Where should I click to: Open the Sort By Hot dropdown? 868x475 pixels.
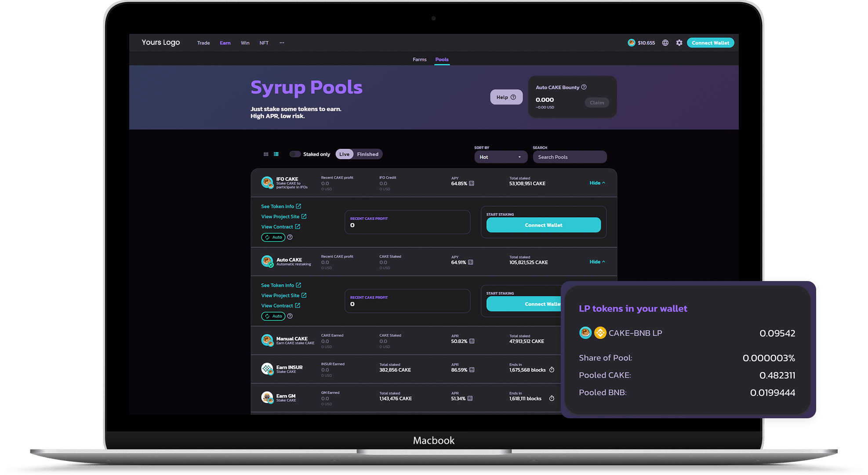[499, 156]
